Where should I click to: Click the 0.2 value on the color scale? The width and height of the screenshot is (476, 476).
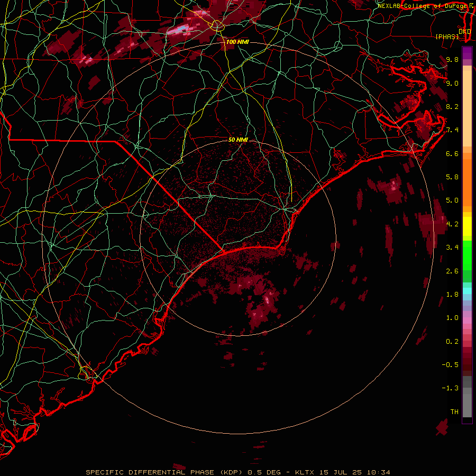tap(452, 342)
